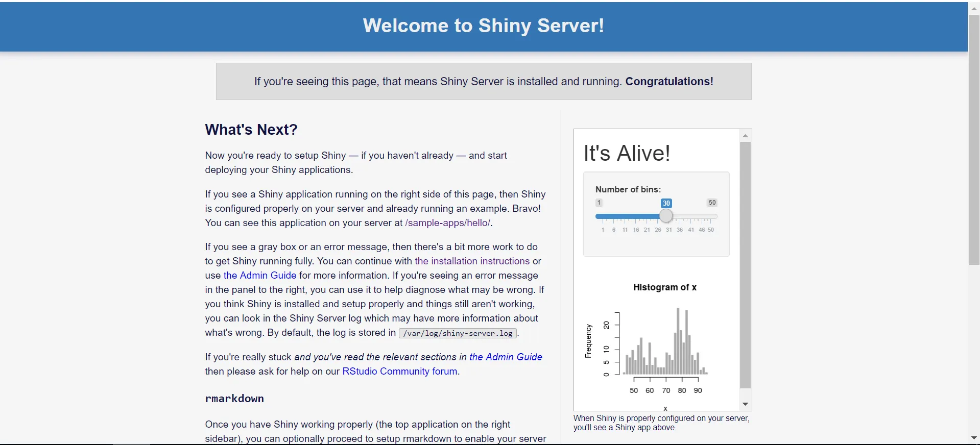Click the "rmarkdown" section heading

(234, 399)
